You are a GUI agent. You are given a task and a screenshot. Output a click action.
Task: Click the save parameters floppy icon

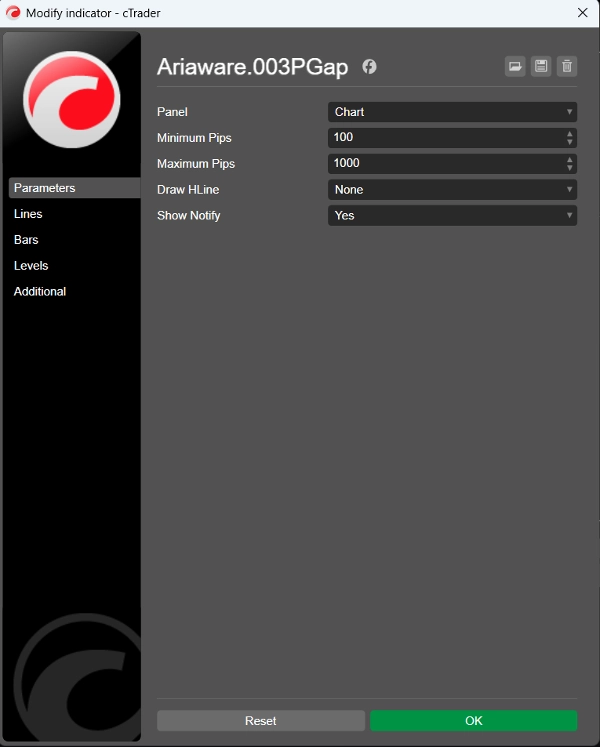[541, 67]
